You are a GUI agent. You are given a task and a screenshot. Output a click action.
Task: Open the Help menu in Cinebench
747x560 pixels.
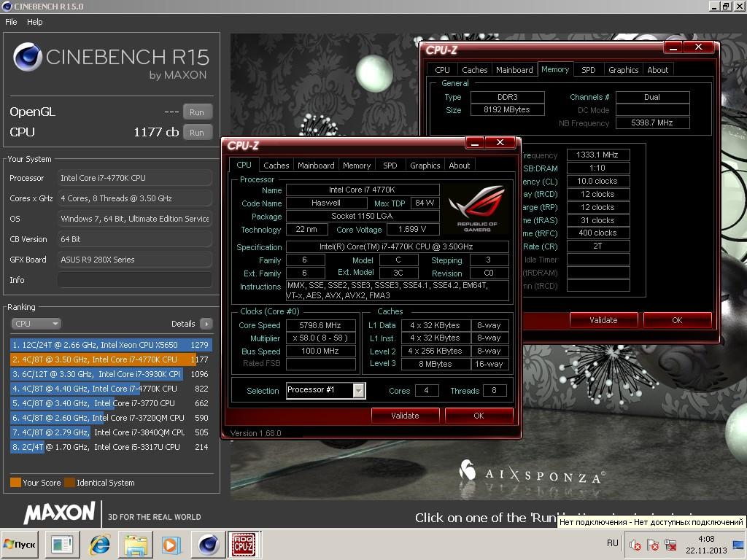pyautogui.click(x=34, y=22)
